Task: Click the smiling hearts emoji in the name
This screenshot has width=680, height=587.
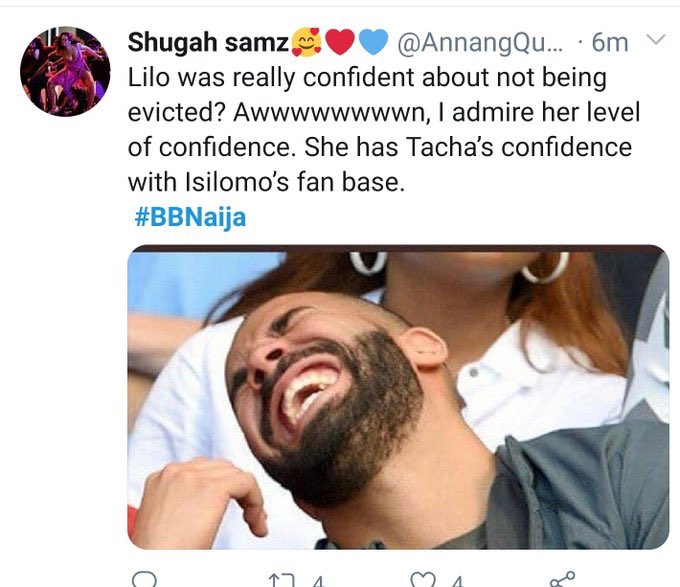Action: pos(305,43)
